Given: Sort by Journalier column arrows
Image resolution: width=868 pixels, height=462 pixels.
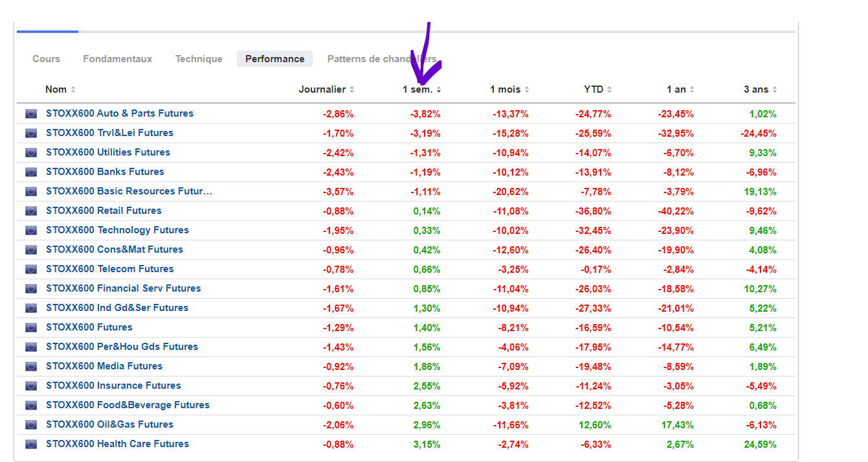Looking at the screenshot, I should pos(351,89).
